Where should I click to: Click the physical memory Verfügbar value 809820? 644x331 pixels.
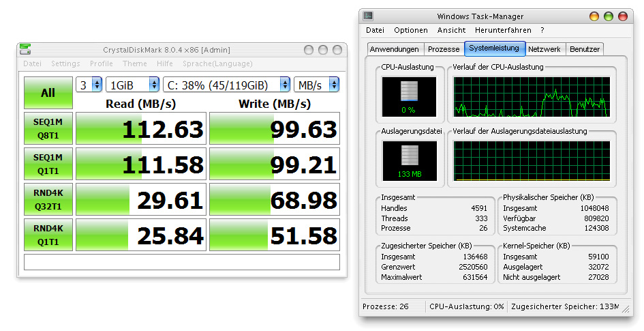point(596,218)
